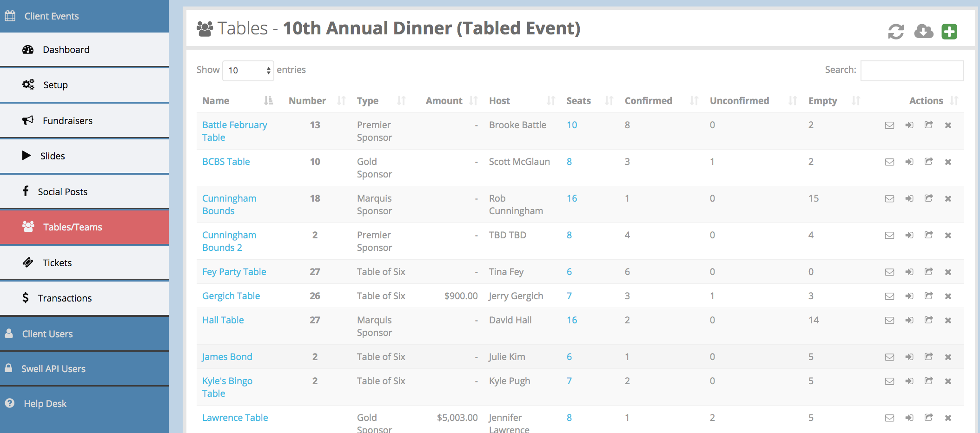The width and height of the screenshot is (980, 433).
Task: Open the Lawrence Table link
Action: (x=235, y=418)
